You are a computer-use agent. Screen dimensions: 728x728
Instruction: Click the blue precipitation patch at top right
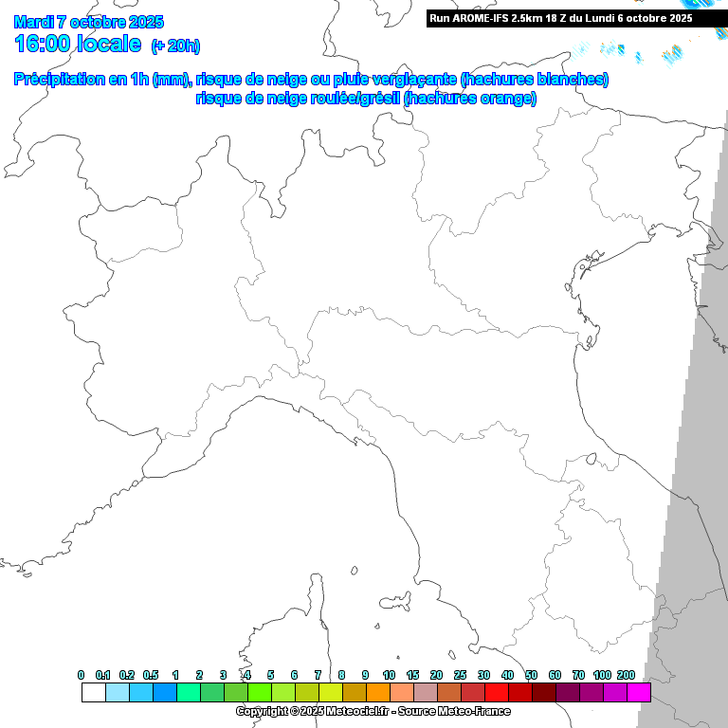tap(675, 58)
